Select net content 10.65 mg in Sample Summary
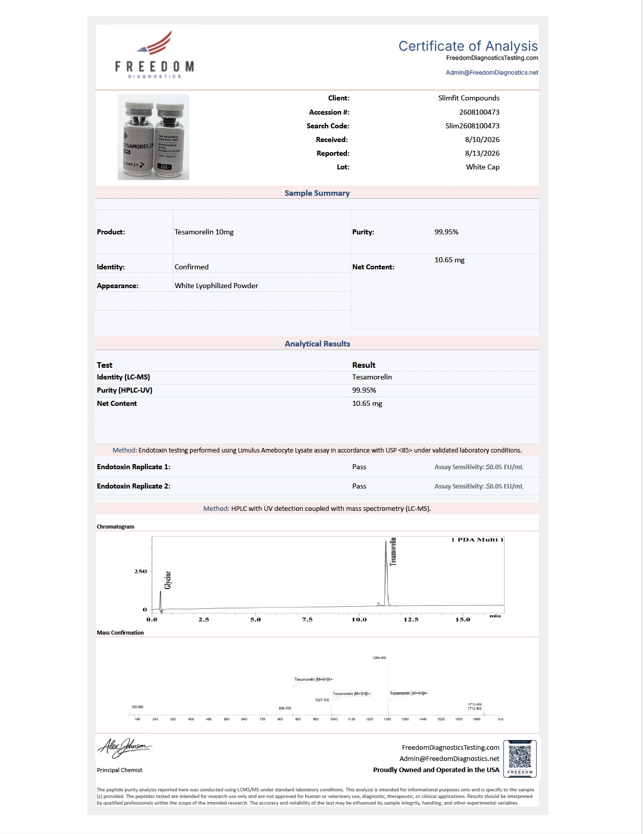 [x=449, y=260]
